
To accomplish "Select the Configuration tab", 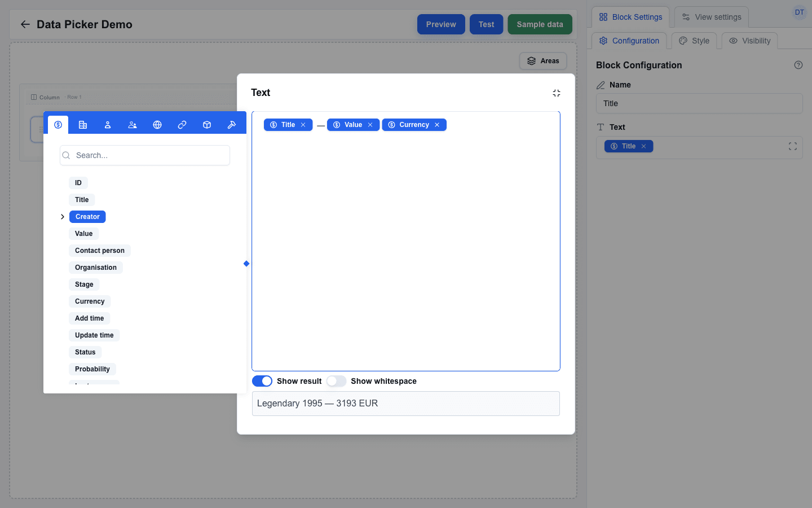I will point(629,41).
